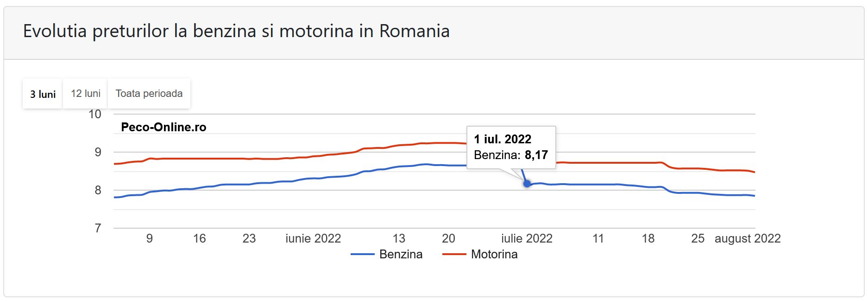868x301 pixels.
Task: Show the "Toata perioada" time range
Action: 149,94
